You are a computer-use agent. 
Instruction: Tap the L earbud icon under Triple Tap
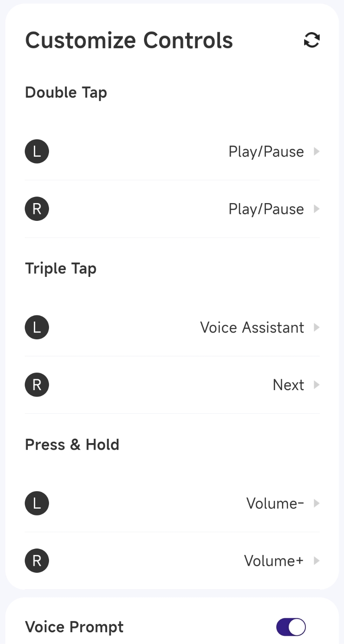pyautogui.click(x=37, y=327)
